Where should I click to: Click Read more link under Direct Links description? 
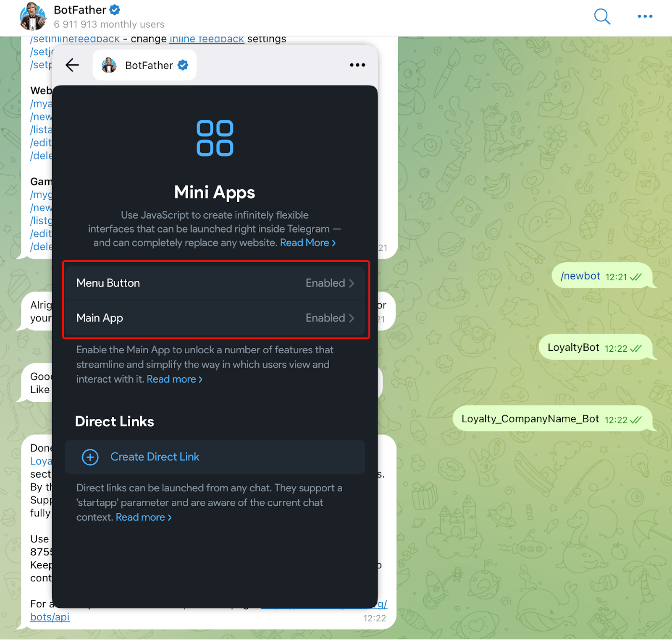pyautogui.click(x=143, y=517)
